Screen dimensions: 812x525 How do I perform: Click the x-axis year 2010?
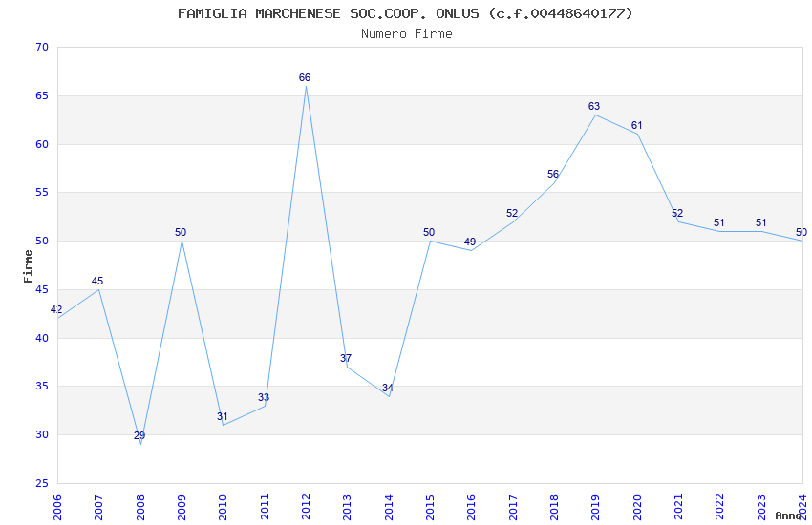point(224,508)
